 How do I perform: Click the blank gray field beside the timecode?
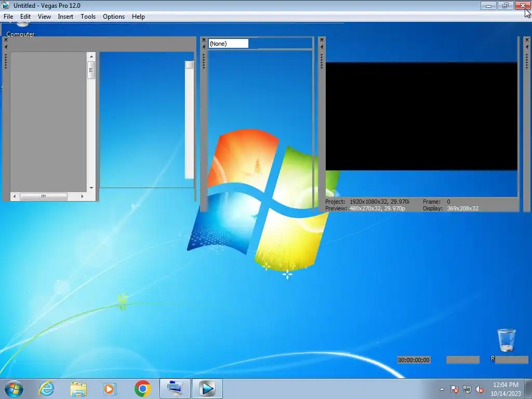click(463, 360)
